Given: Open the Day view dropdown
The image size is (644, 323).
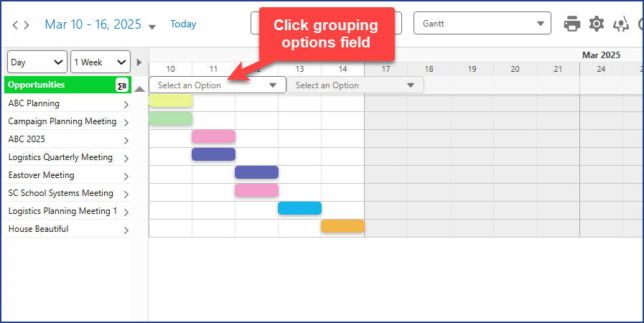Looking at the screenshot, I should pyautogui.click(x=37, y=62).
